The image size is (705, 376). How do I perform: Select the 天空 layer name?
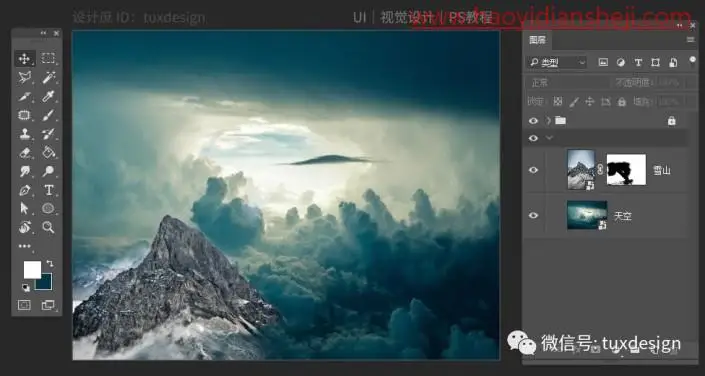pos(623,216)
